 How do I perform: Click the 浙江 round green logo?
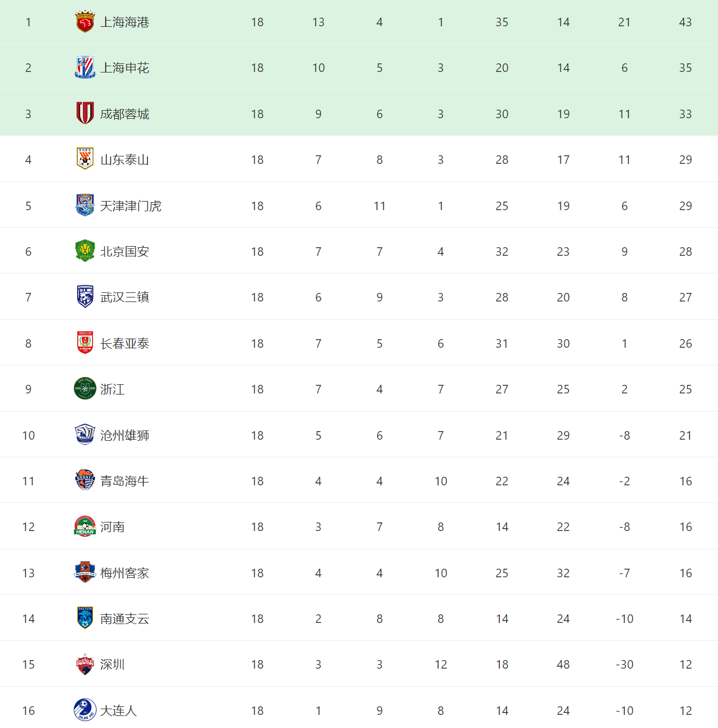pyautogui.click(x=85, y=389)
